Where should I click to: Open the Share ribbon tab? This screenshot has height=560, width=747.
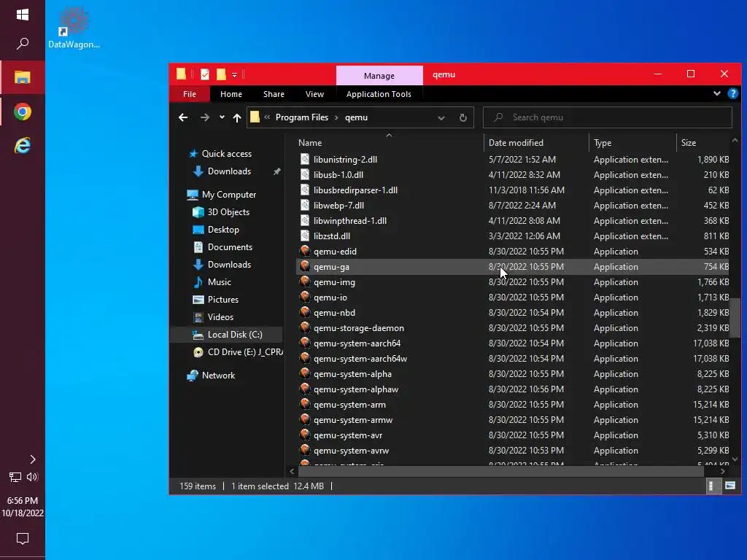tap(274, 94)
